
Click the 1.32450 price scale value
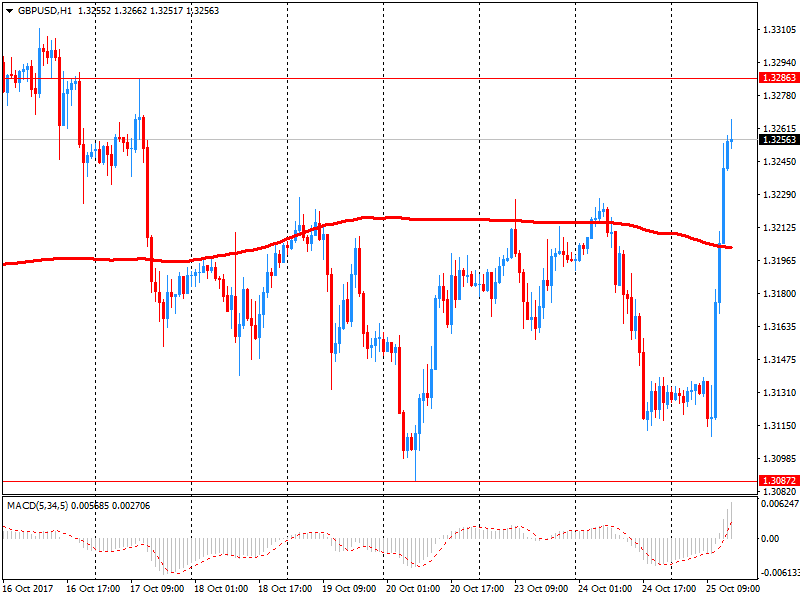[x=779, y=162]
